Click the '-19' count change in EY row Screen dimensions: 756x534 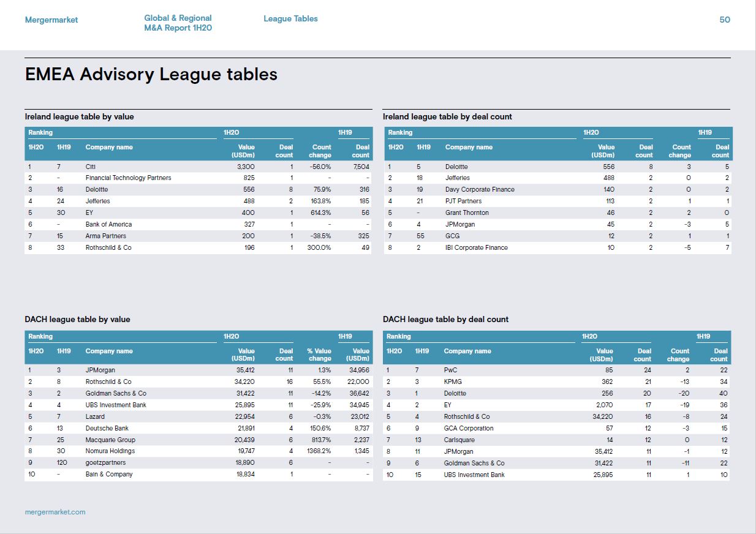(684, 405)
